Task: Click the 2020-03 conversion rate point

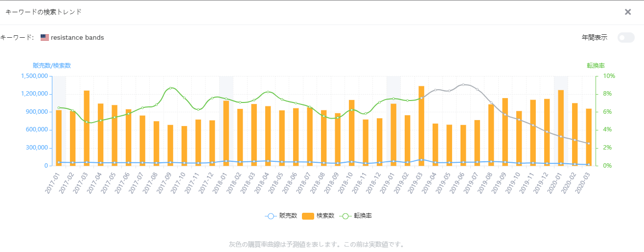Action: coord(589,144)
